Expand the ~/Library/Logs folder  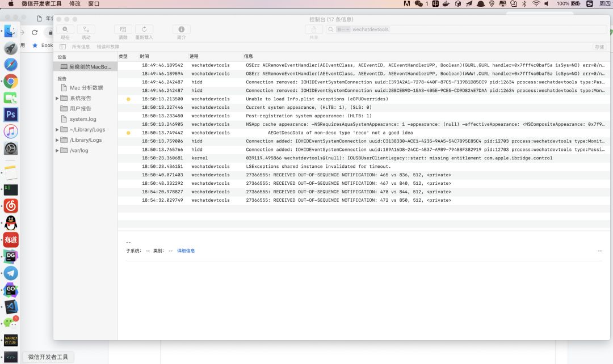tap(57, 130)
